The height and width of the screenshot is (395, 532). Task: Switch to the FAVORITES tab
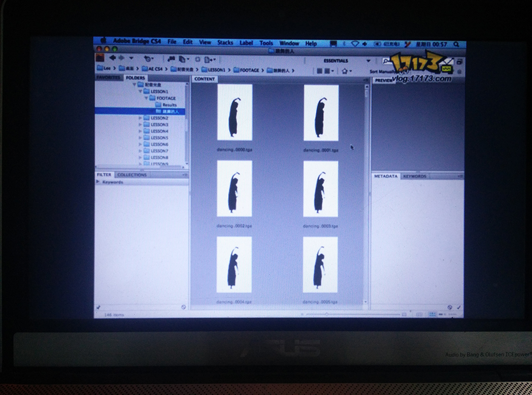point(108,77)
